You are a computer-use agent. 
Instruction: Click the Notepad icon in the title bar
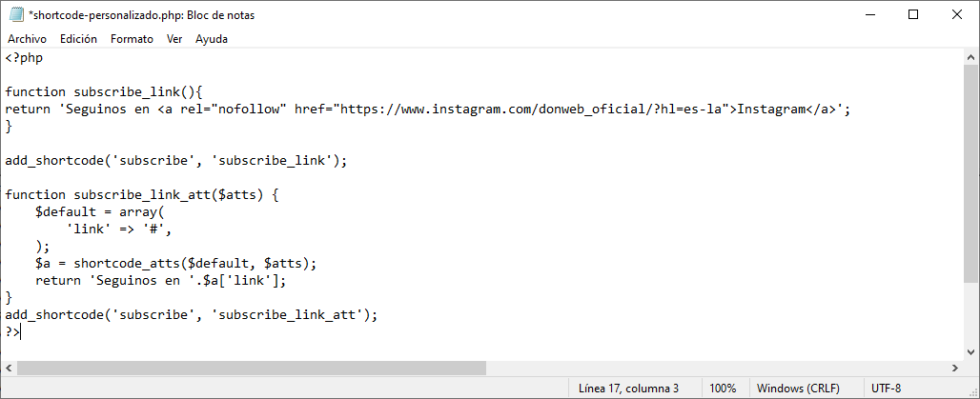(15, 14)
